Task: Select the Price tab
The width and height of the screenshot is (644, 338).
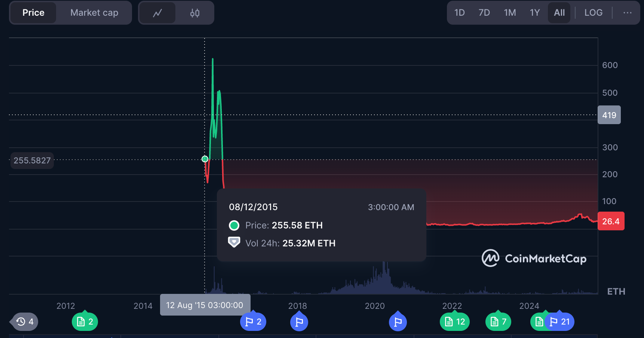Action: (33, 13)
